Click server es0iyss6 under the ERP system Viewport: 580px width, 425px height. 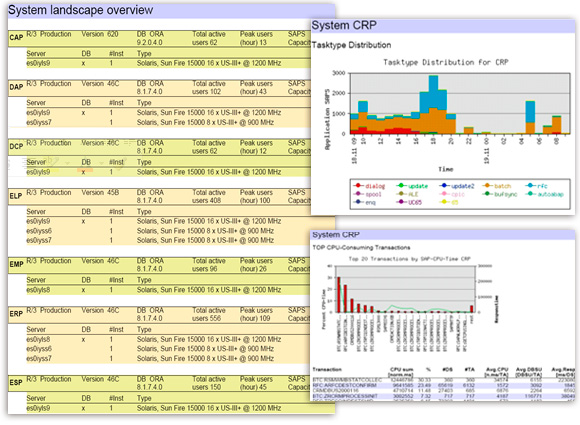39,349
